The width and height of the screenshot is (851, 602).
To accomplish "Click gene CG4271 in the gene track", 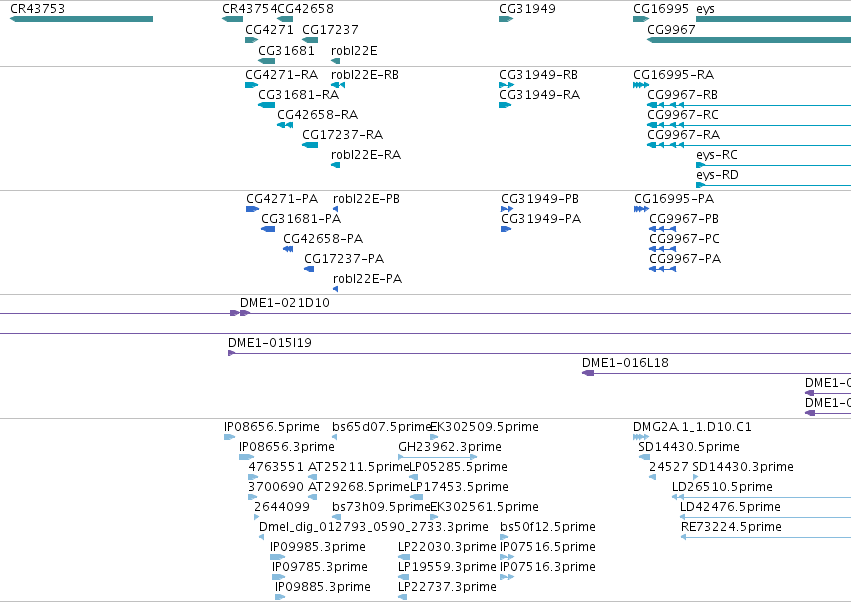I will point(252,40).
